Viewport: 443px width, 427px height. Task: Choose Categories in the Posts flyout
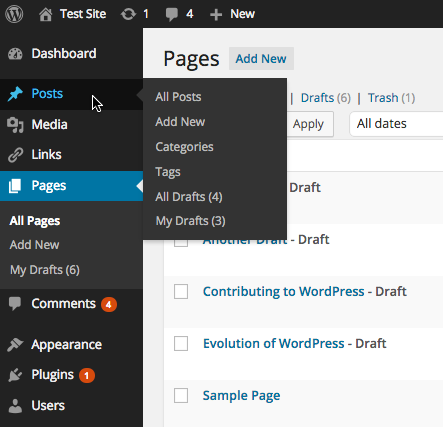(x=184, y=147)
